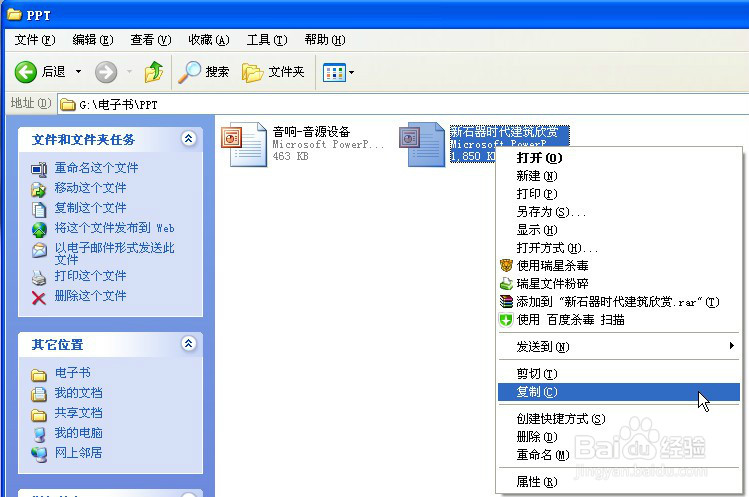This screenshot has height=497, width=749.
Task: Click 移动这个文件 link
Action: point(90,188)
